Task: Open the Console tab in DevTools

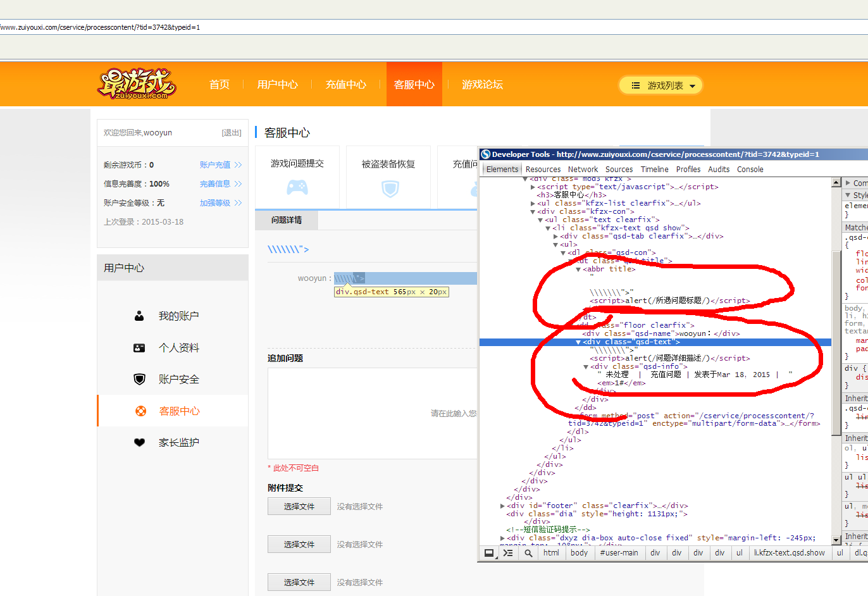Action: coord(750,170)
